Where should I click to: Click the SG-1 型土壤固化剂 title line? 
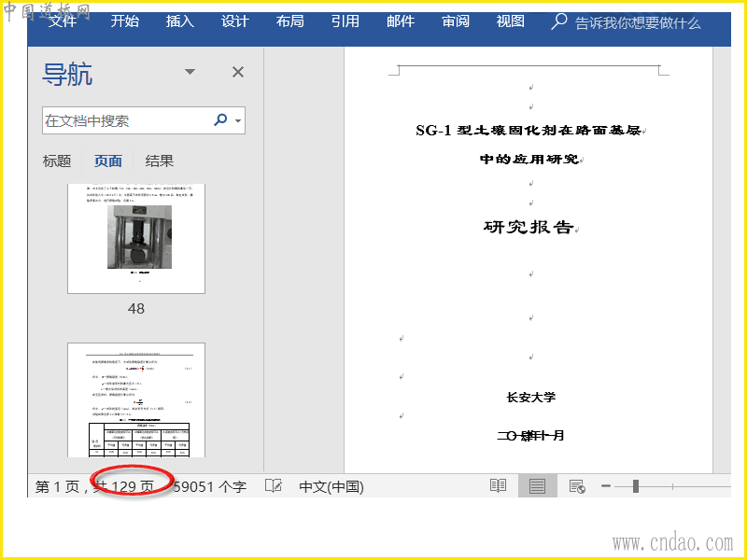tap(529, 130)
